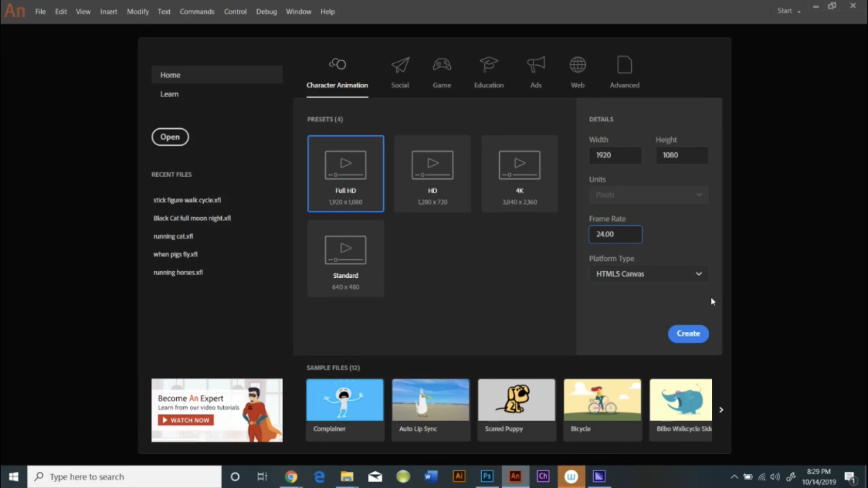868x488 pixels.
Task: Open recent file when pigs fly.xfl
Action: pos(176,254)
